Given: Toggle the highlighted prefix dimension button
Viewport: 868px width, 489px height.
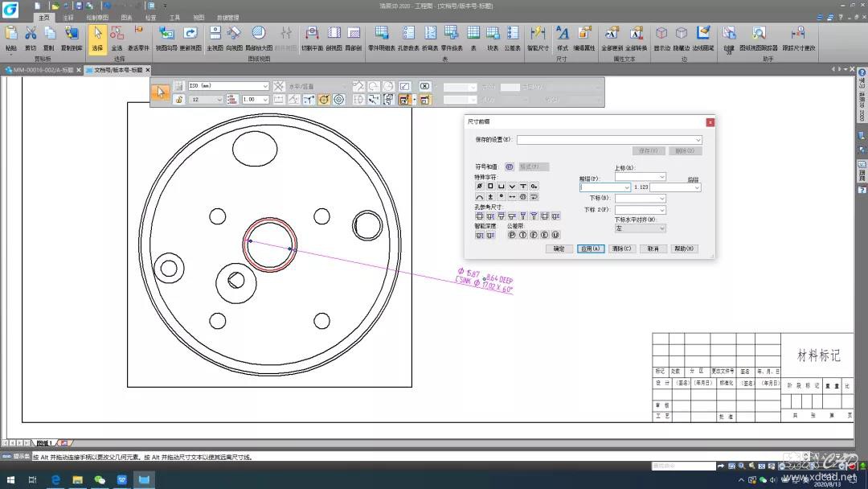Looking at the screenshot, I should (x=404, y=100).
